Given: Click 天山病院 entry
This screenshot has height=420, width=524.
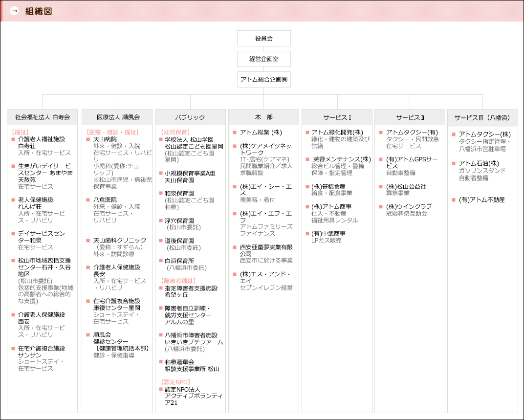Looking at the screenshot, I should pos(105,139).
